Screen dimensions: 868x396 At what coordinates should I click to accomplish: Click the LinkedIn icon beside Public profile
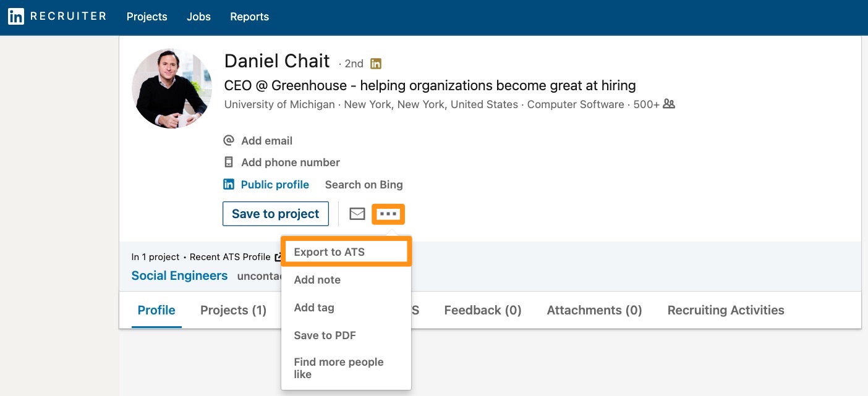(x=229, y=184)
